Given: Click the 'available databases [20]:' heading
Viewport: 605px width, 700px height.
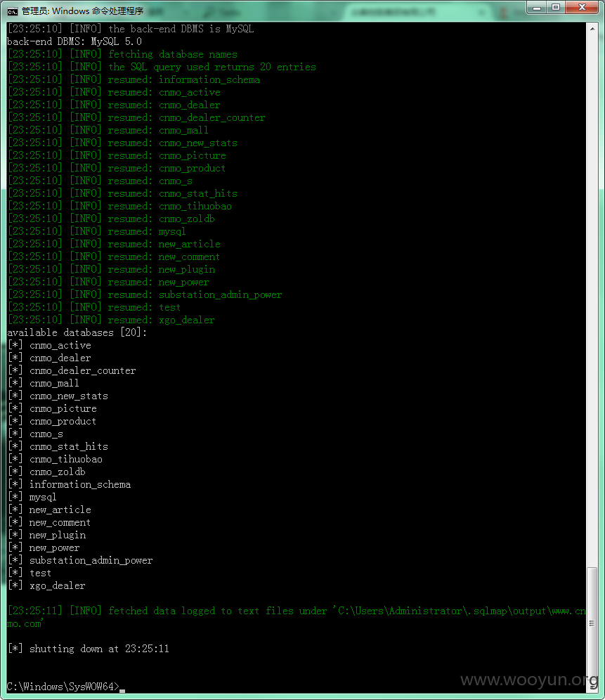Looking at the screenshot, I should 77,332.
